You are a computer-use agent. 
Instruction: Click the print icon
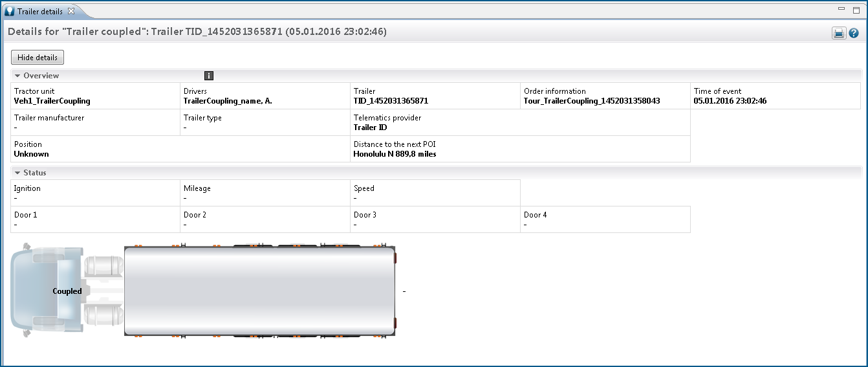839,34
